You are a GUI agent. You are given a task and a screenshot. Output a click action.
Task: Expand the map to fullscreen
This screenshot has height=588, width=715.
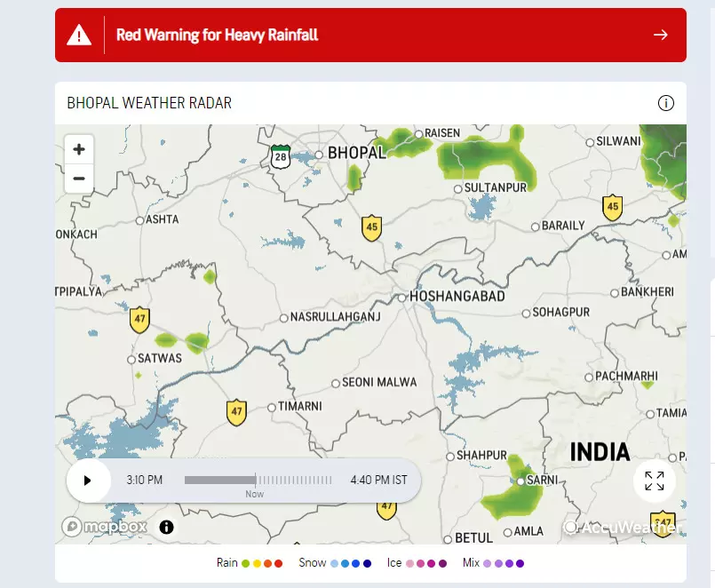(x=655, y=481)
